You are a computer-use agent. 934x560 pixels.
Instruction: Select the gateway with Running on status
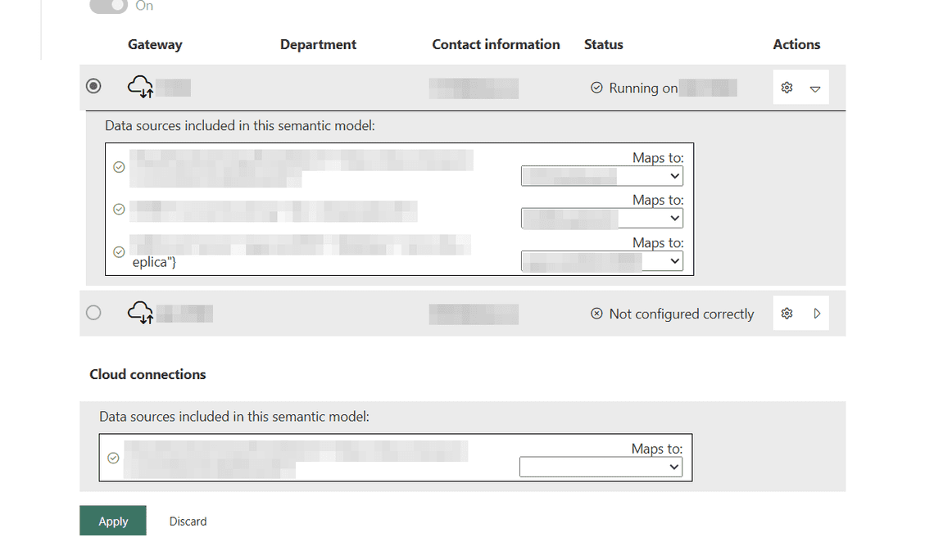pos(93,86)
